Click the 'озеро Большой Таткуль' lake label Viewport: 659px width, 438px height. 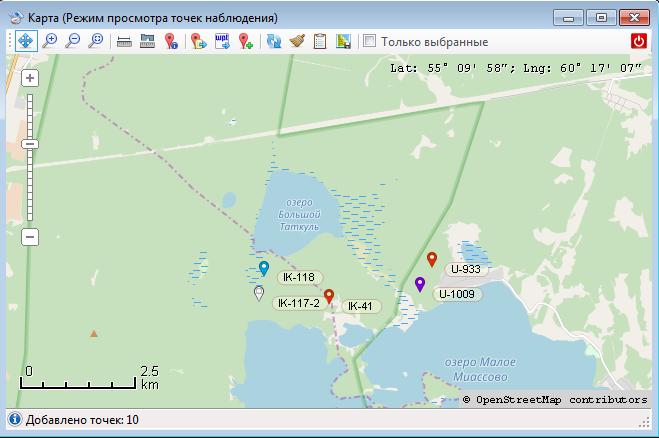[299, 214]
